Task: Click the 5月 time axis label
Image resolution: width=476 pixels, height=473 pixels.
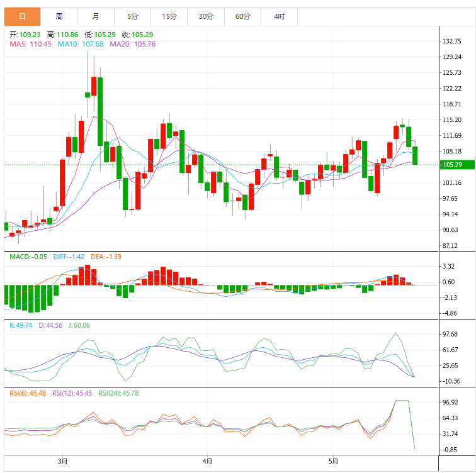Action: click(x=333, y=462)
